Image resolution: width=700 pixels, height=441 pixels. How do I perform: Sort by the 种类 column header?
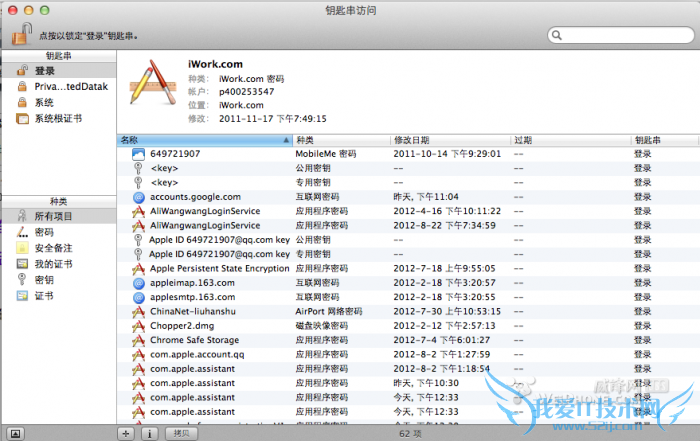click(342, 140)
